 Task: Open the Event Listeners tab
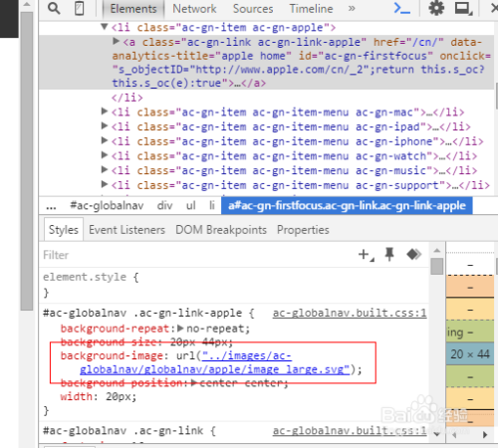tap(126, 230)
